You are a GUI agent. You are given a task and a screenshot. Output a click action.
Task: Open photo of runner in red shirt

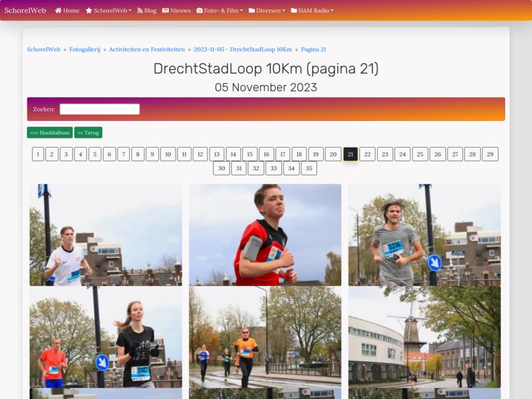[265, 235]
